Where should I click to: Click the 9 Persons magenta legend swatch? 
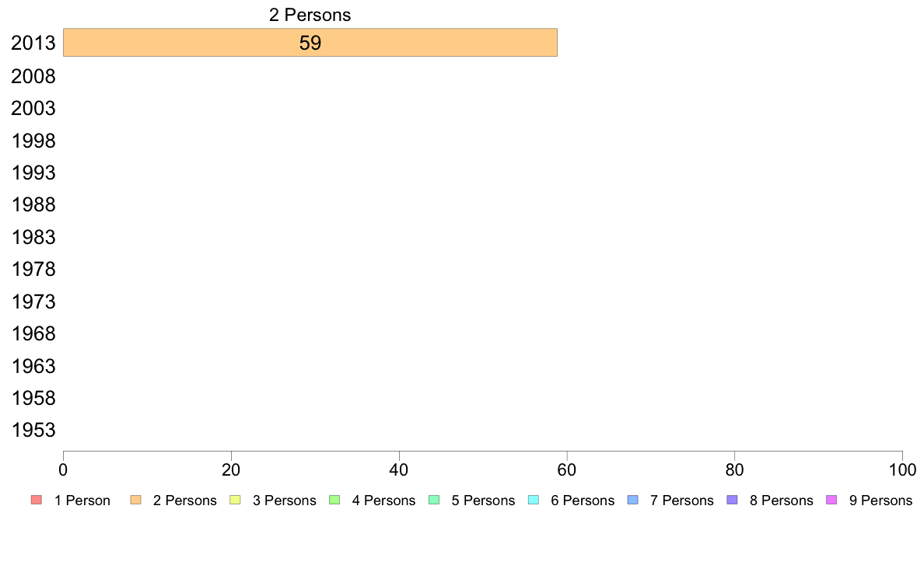pyautogui.click(x=831, y=500)
